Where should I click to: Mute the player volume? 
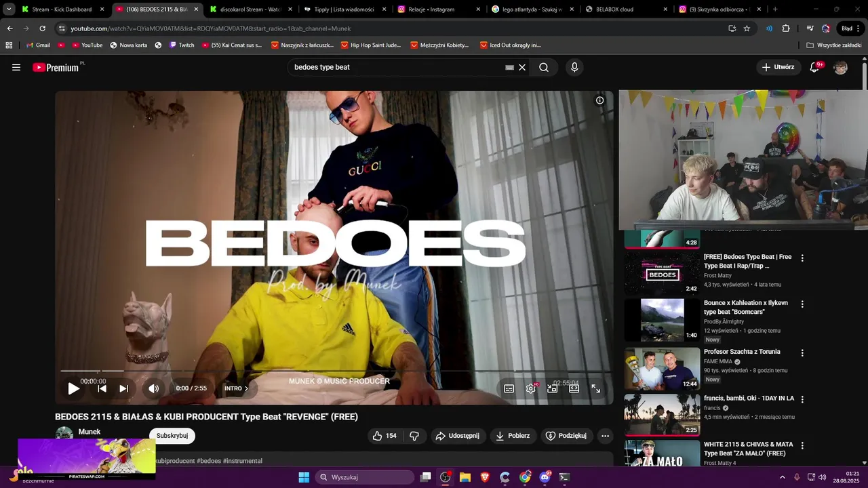pyautogui.click(x=154, y=388)
